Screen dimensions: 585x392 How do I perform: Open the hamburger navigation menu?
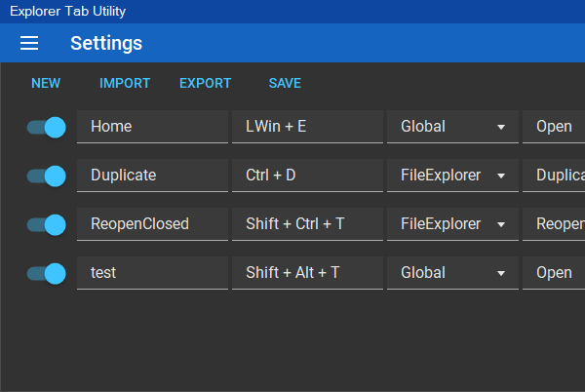29,43
